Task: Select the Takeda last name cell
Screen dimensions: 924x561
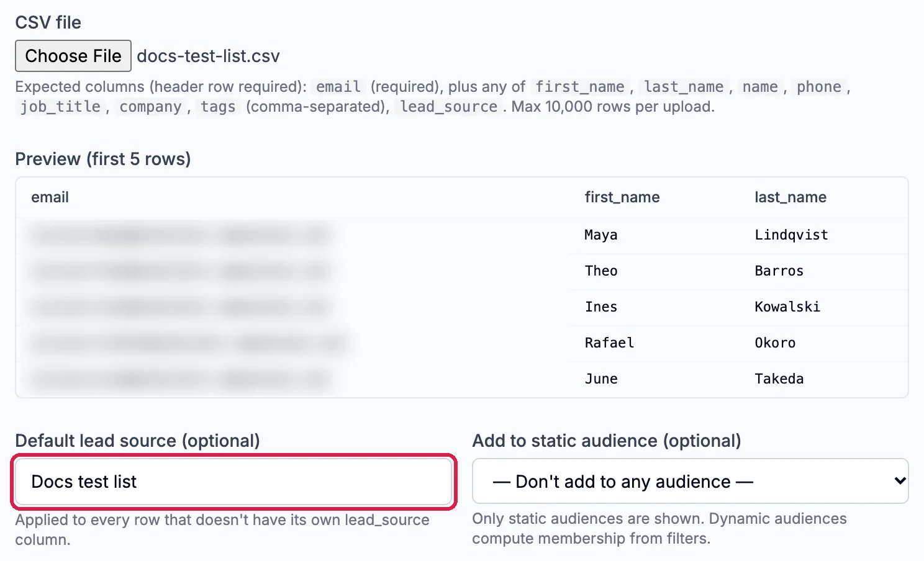Action: point(779,379)
